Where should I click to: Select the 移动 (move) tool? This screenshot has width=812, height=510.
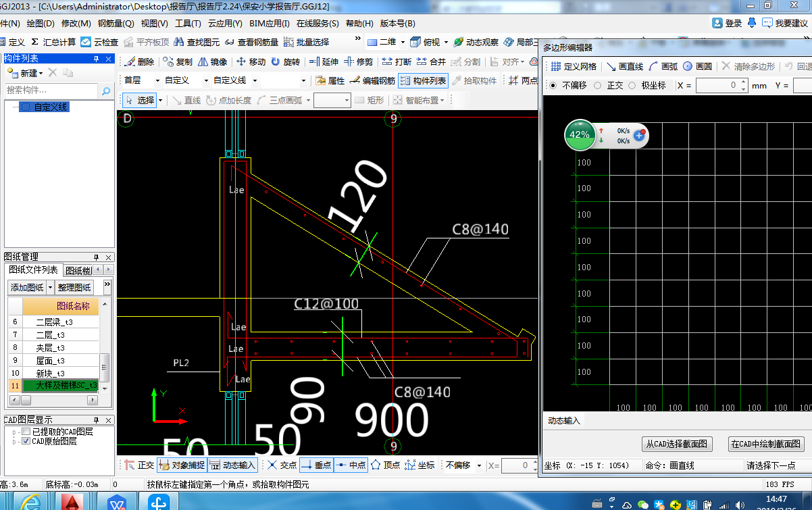(251, 61)
